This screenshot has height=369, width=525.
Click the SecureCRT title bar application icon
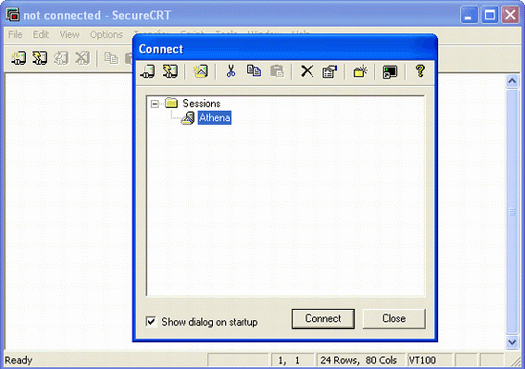pos(13,15)
